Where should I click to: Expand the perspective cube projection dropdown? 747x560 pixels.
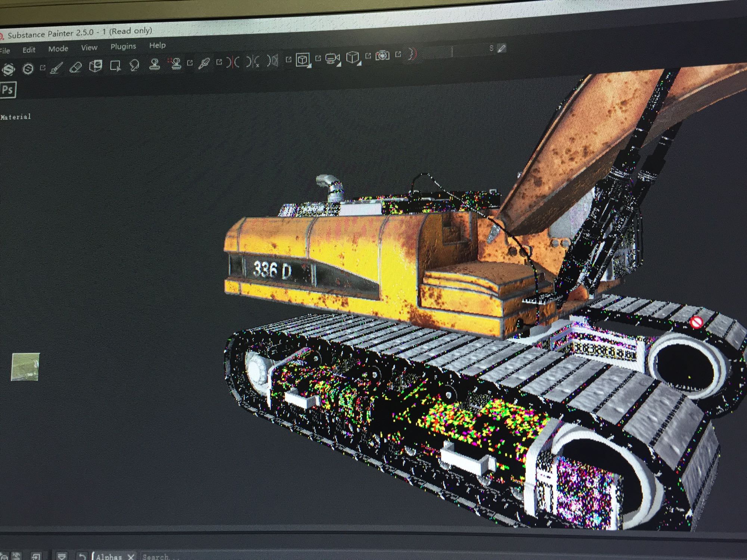(x=353, y=57)
